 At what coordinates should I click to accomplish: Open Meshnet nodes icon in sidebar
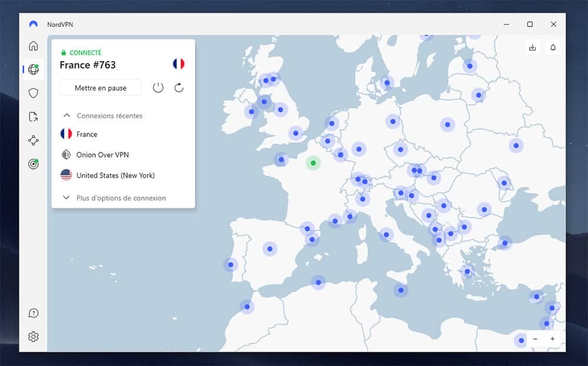click(34, 141)
